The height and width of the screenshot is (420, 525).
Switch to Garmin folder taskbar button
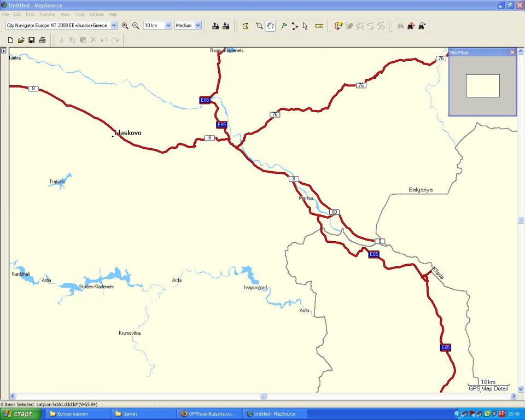[143, 414]
